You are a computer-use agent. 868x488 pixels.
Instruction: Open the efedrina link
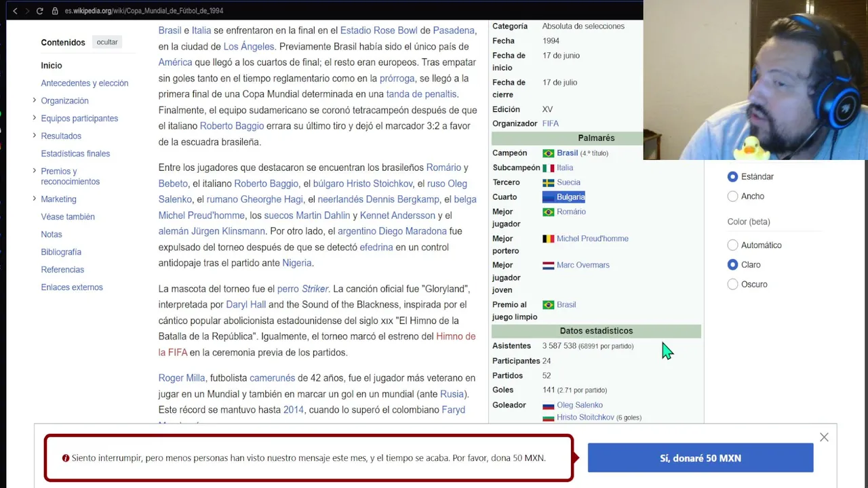(376, 247)
